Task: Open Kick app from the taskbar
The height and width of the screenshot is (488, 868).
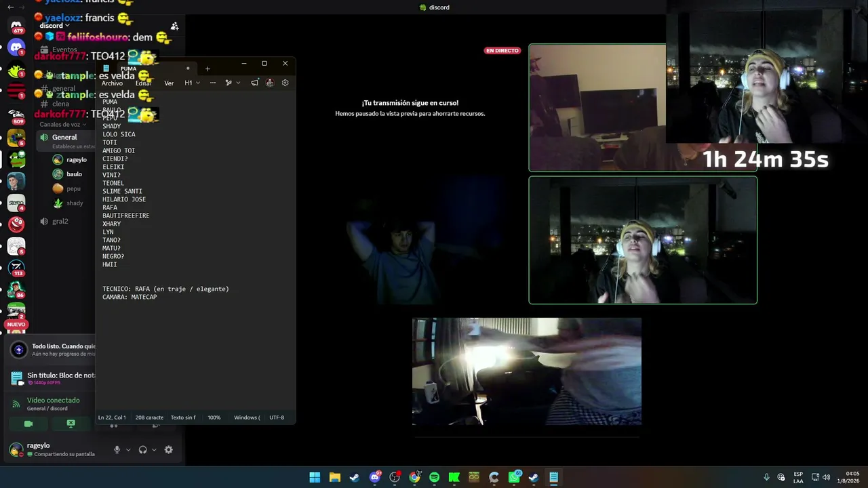Action: (454, 477)
